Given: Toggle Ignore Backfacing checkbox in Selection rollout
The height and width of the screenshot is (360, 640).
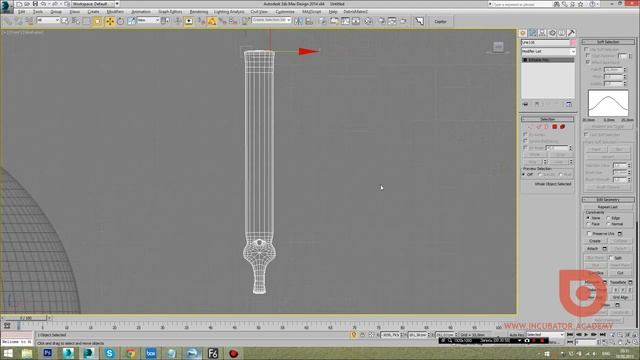Looking at the screenshot, I should coord(526,141).
